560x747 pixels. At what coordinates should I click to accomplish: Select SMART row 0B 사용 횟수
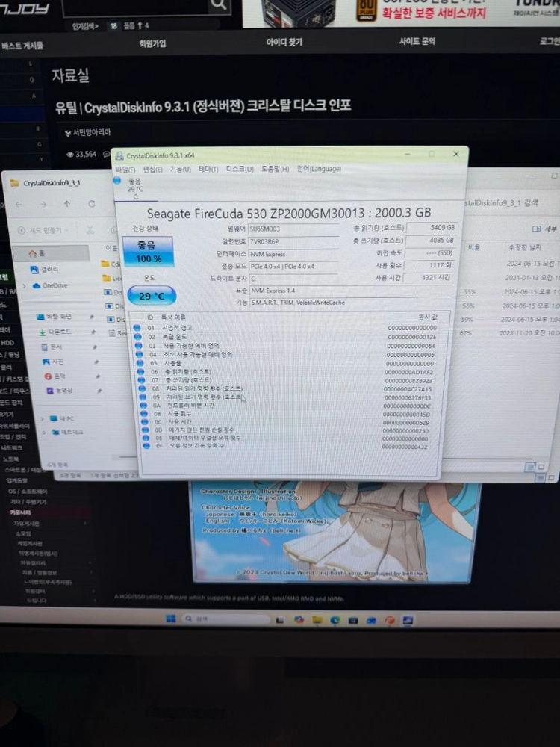point(287,414)
